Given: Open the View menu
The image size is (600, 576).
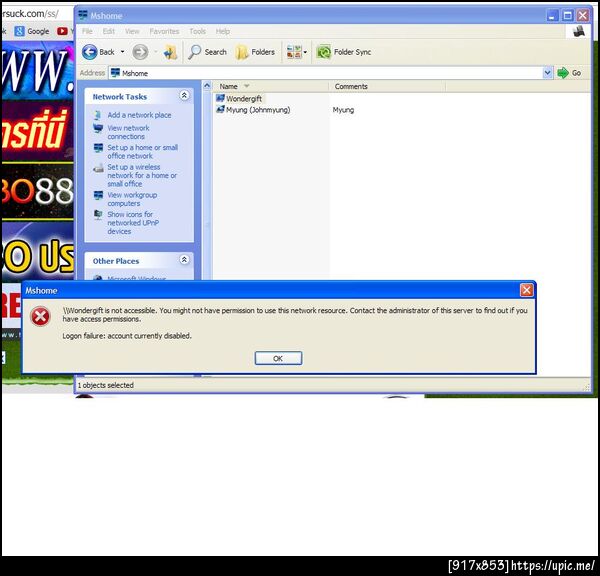Looking at the screenshot, I should point(132,31).
